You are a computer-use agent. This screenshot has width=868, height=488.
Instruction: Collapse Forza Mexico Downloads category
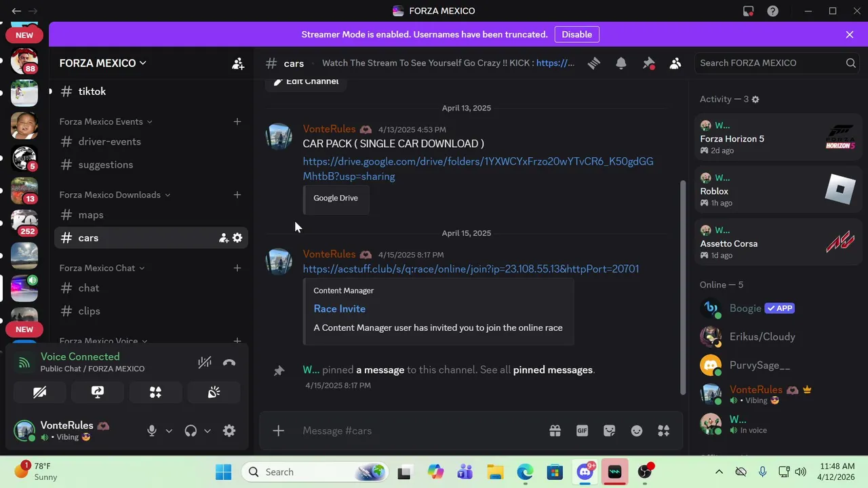114,195
